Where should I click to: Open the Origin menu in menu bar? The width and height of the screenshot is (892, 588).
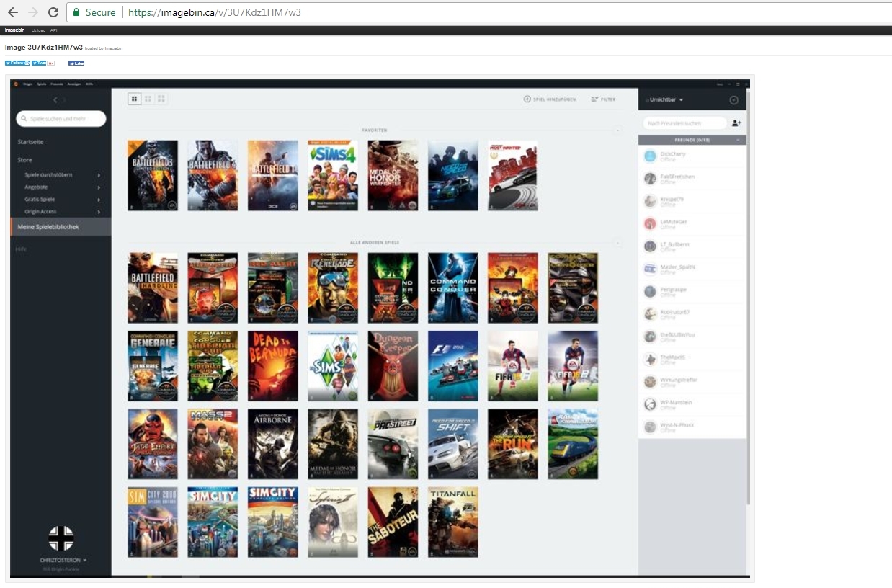[x=27, y=84]
